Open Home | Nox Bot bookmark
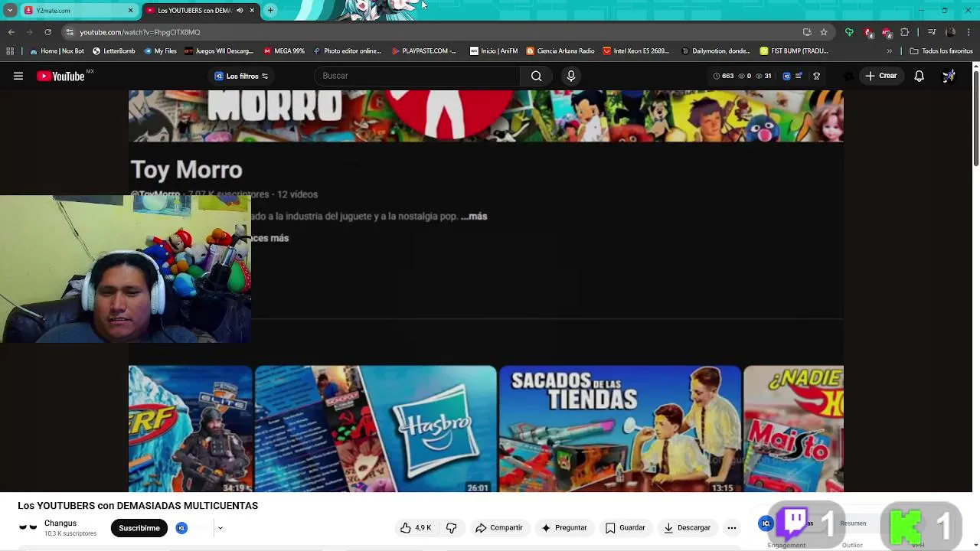Screen dimensions: 980x551 [x=57, y=51]
